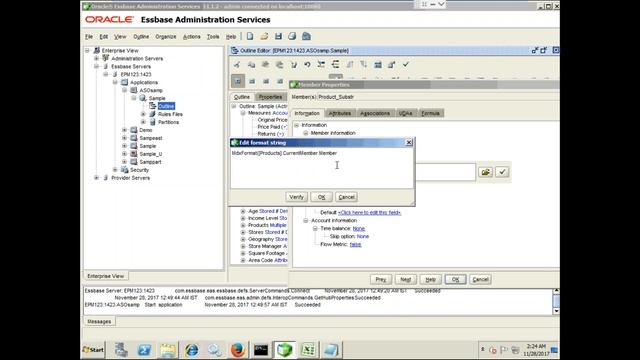The height and width of the screenshot is (360, 640).
Task: Click the Outline icon under ASOsamp Sample
Action: tap(153, 106)
